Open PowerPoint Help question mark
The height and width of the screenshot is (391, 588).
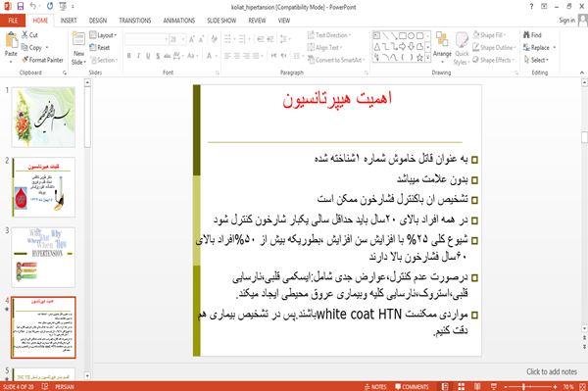[531, 7]
